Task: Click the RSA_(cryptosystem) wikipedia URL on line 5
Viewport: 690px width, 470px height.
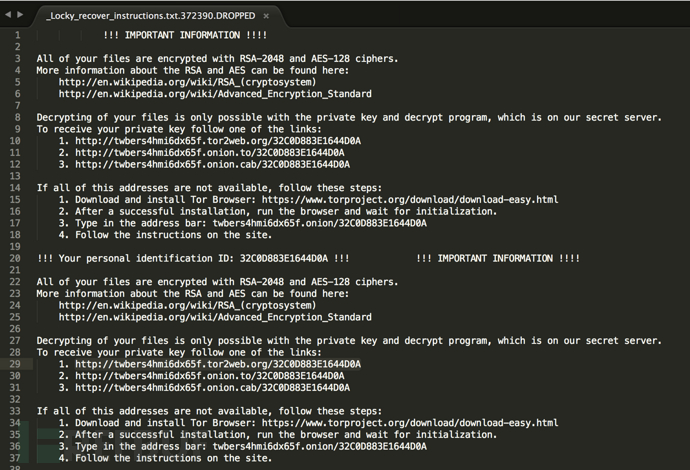Action: [x=187, y=82]
